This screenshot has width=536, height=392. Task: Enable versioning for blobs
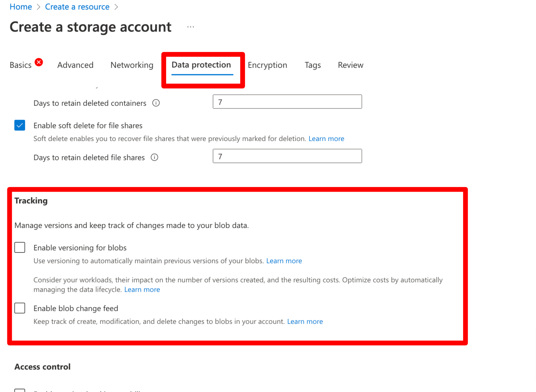(20, 247)
